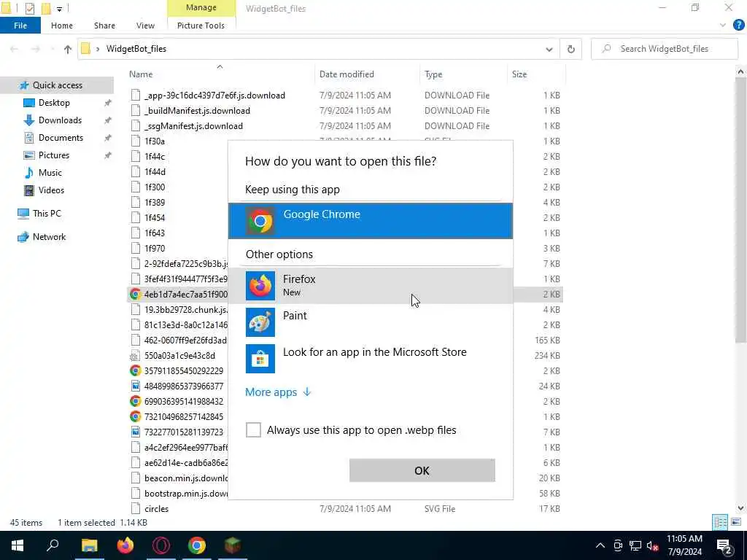Open the notification center
The image size is (747, 560).
pos(724,545)
